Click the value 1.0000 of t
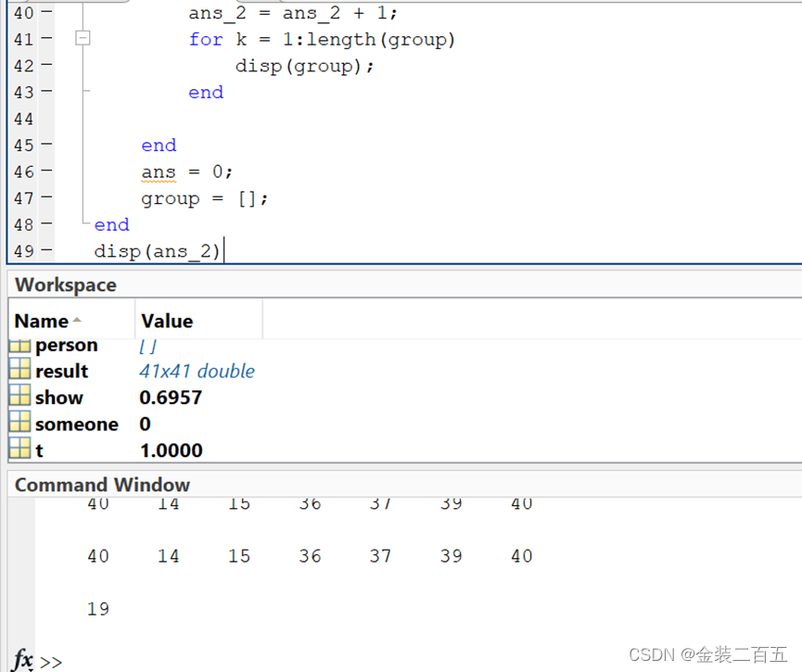 pos(172,450)
